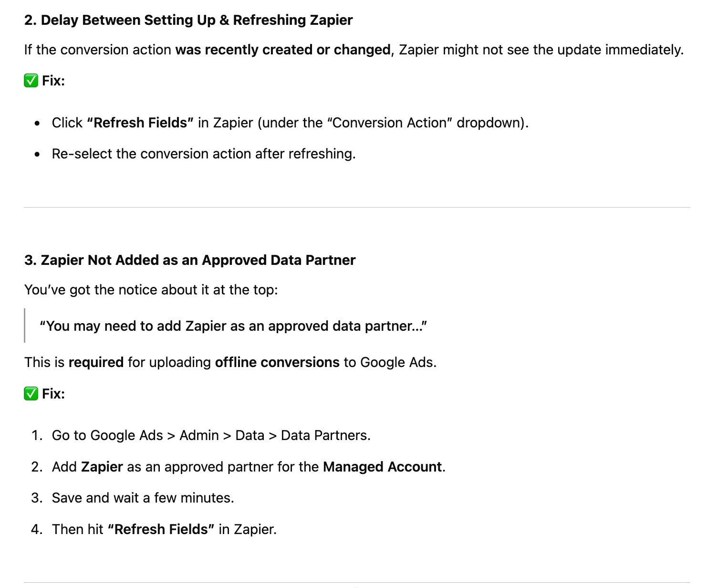Click the quoted text about adding Zapier as approved data partner
This screenshot has height=588, width=707.
(233, 326)
